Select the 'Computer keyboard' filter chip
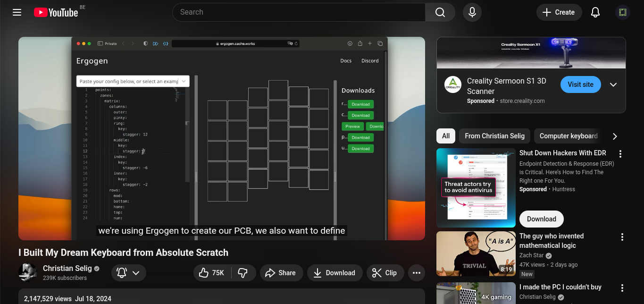The height and width of the screenshot is (304, 644). tap(568, 136)
